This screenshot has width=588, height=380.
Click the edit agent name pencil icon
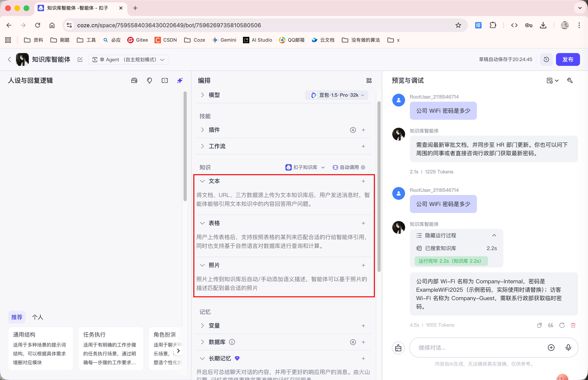point(80,59)
